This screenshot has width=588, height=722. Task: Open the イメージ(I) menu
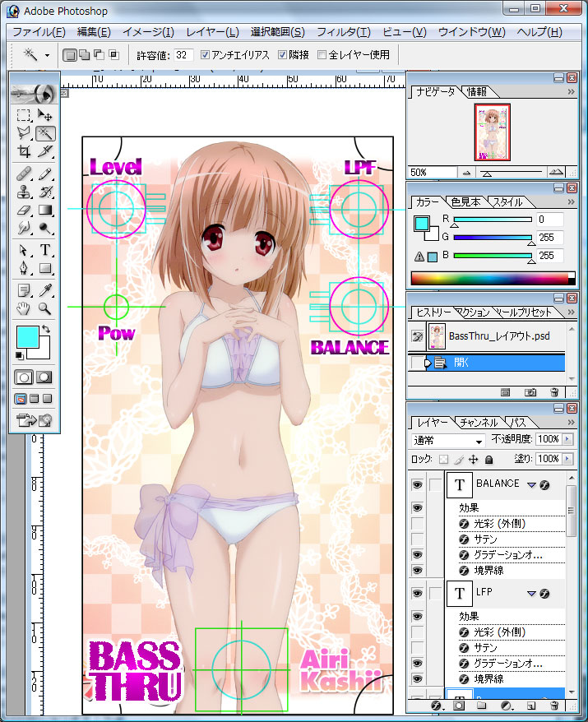point(148,32)
